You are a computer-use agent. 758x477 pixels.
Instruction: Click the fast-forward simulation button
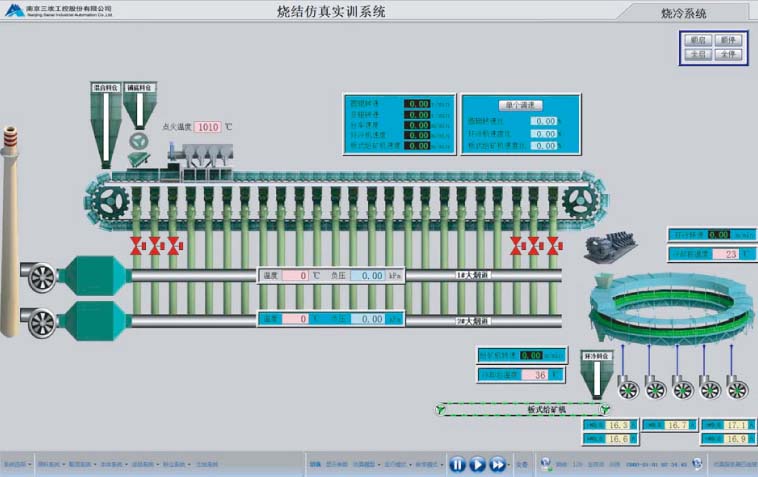497,464
